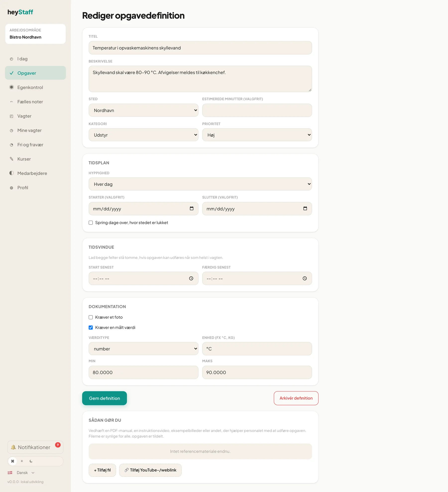Screen dimensions: 448x492
Task: Open the Bistro Nordhavn workspace card
Action: [35, 34]
